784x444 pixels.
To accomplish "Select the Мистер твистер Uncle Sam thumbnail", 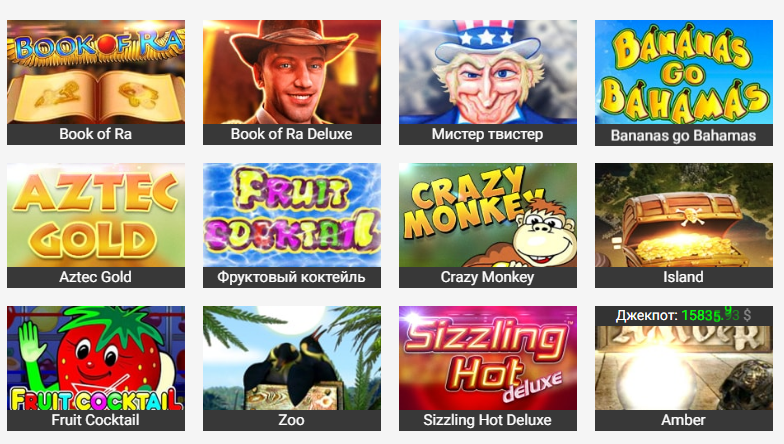I will click(x=488, y=72).
